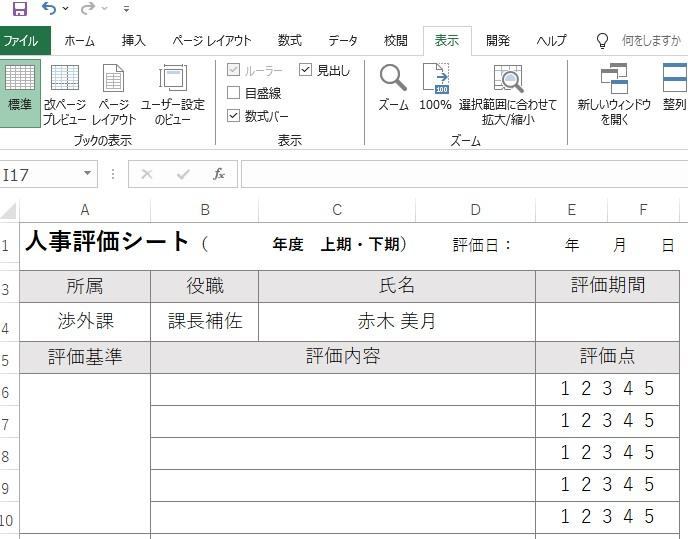Click the Name Box showing I17
Screen dimensions: 688x539
(40, 174)
